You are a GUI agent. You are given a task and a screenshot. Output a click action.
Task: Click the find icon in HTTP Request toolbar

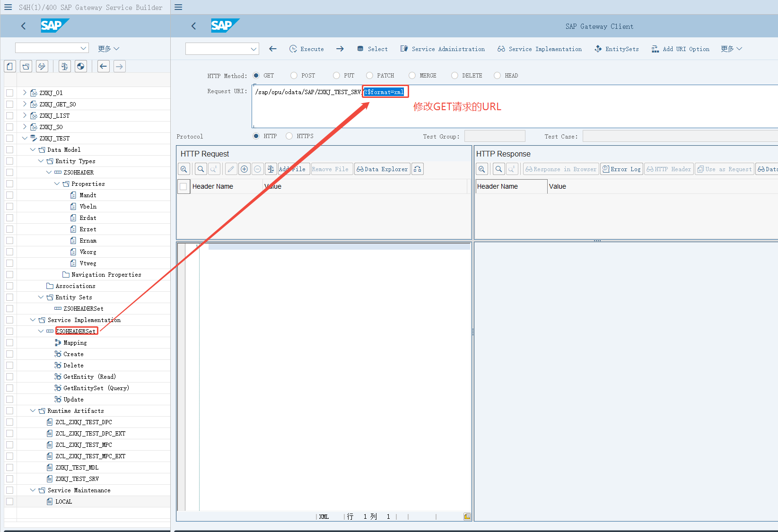pyautogui.click(x=201, y=169)
